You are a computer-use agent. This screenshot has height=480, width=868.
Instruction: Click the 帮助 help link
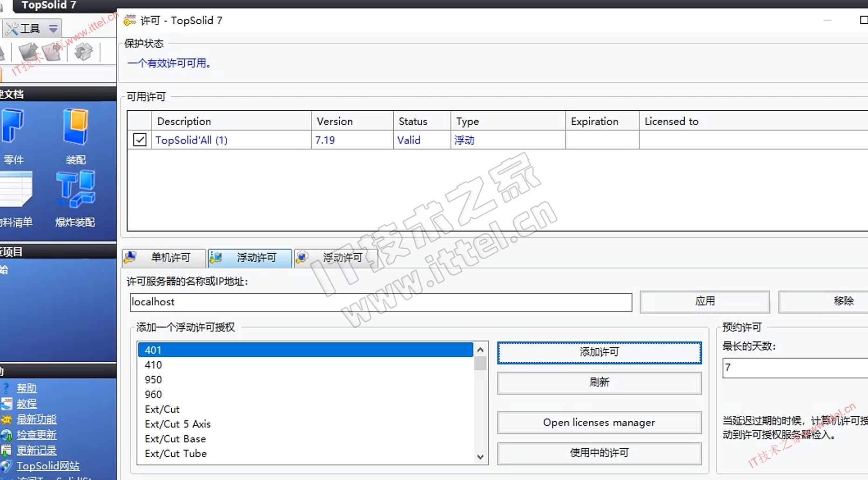coord(27,388)
